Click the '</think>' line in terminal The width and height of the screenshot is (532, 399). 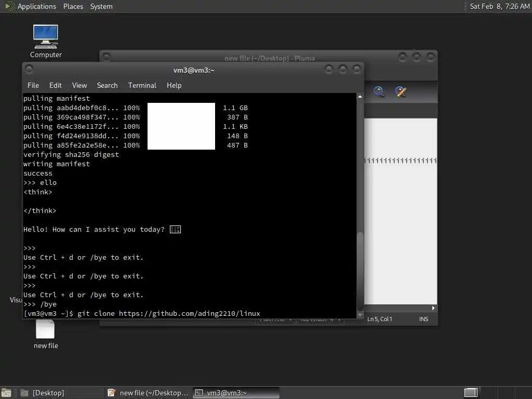tap(39, 211)
